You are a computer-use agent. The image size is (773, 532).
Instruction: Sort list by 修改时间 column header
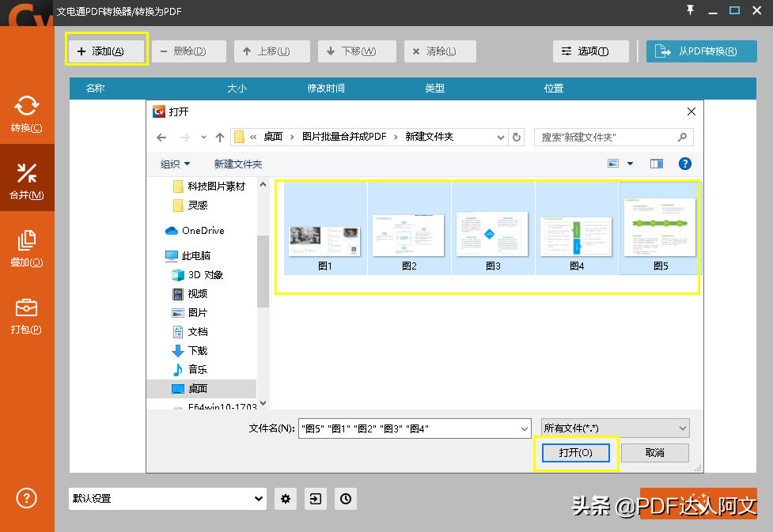[x=326, y=89]
